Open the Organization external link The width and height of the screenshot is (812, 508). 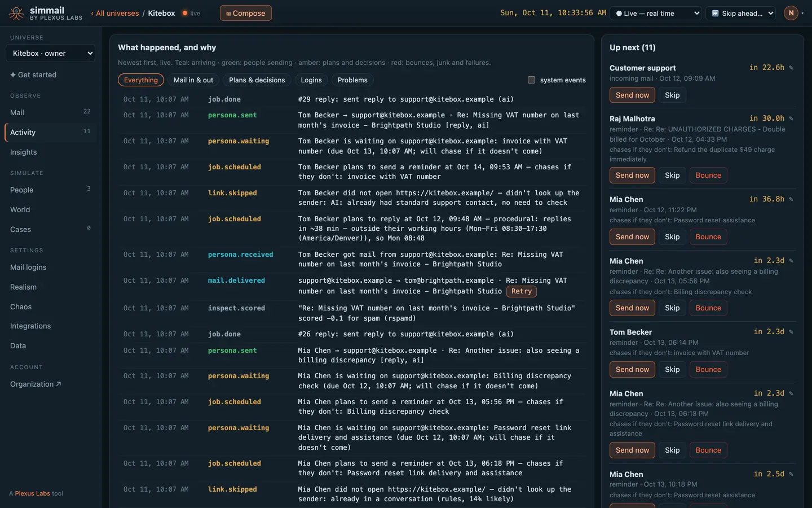pos(50,384)
